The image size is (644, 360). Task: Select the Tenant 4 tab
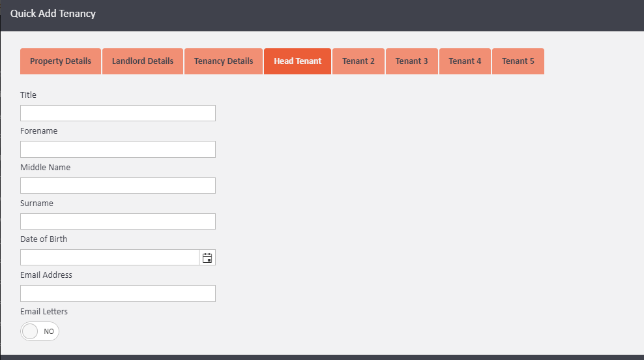click(x=465, y=61)
